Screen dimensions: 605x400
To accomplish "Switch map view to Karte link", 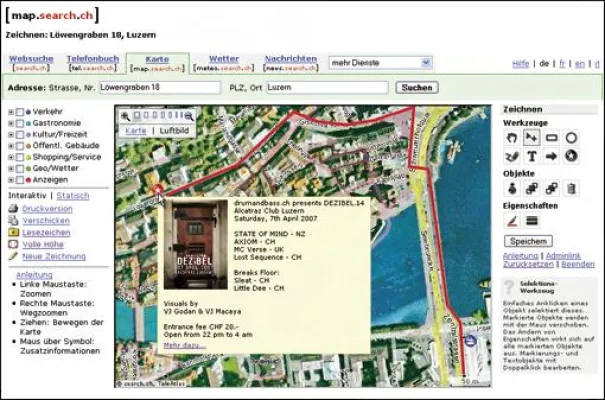I will (x=136, y=131).
